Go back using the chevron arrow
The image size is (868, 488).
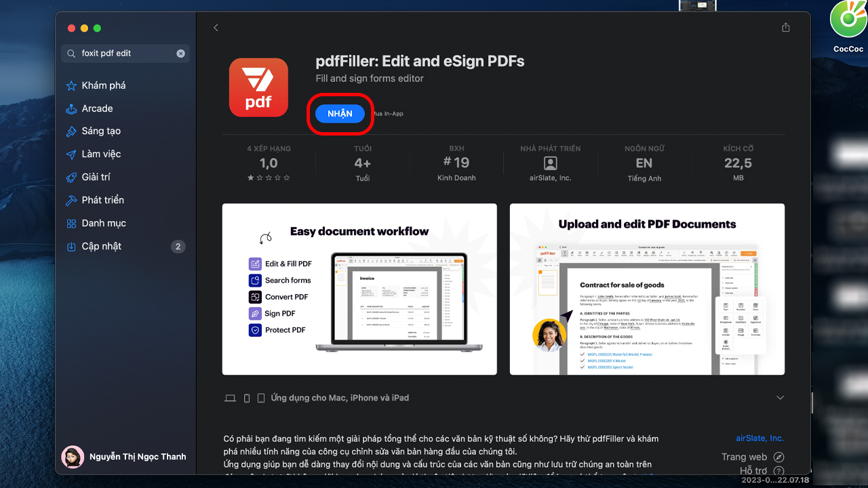pyautogui.click(x=216, y=28)
